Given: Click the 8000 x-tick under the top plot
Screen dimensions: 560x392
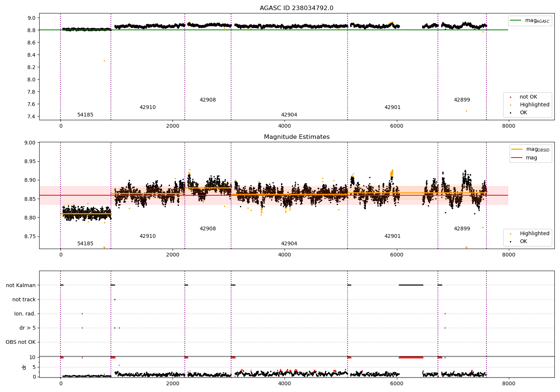Looking at the screenshot, I should [x=508, y=126].
